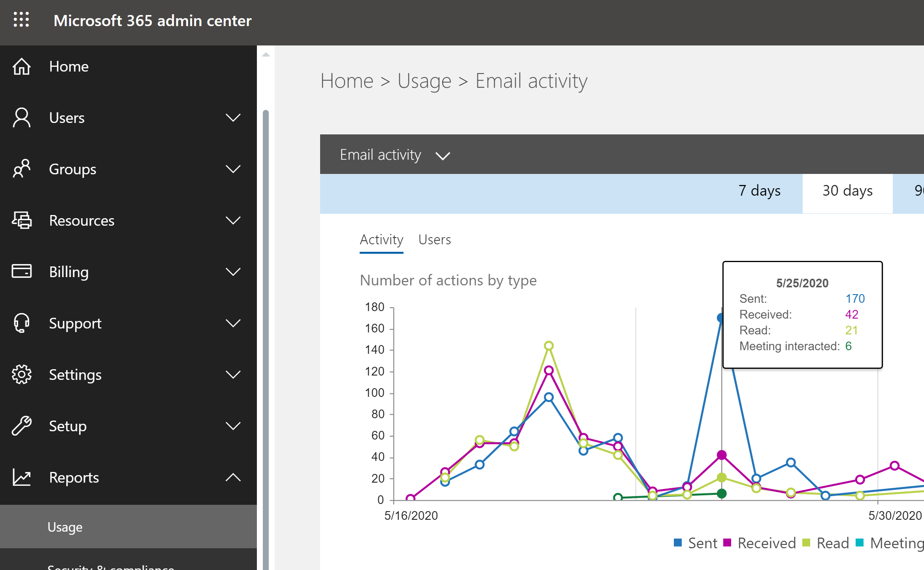Select the Groups icon
This screenshot has width=924, height=570.
(x=21, y=169)
